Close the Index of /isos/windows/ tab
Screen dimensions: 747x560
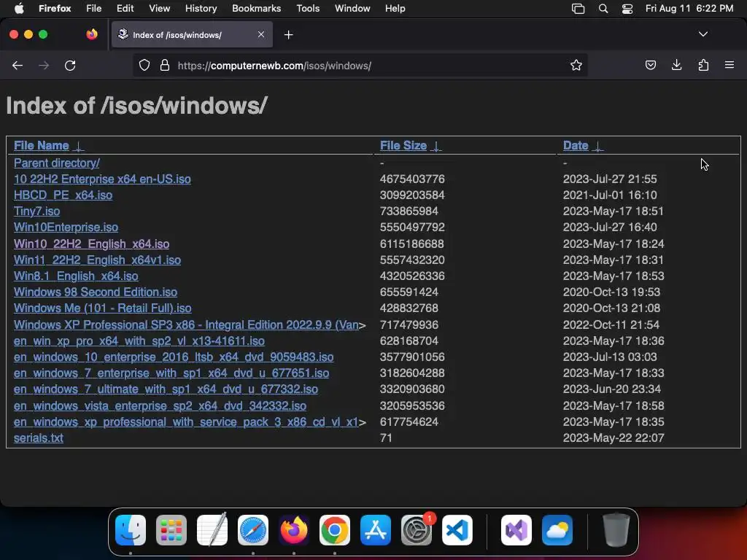(x=261, y=34)
